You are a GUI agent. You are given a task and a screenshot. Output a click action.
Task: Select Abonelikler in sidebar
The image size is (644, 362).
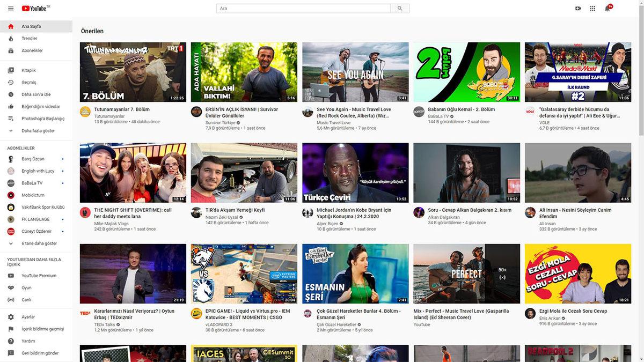tap(32, 50)
